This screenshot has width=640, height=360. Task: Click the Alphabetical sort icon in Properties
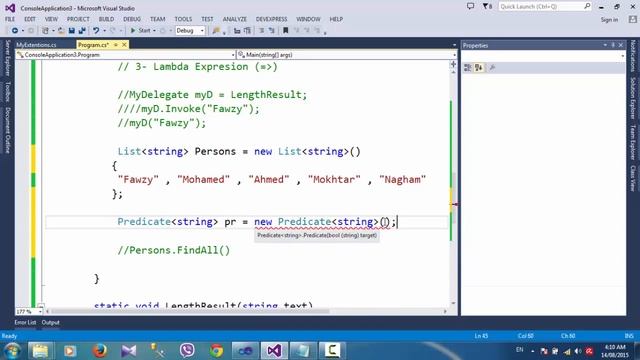(x=479, y=68)
